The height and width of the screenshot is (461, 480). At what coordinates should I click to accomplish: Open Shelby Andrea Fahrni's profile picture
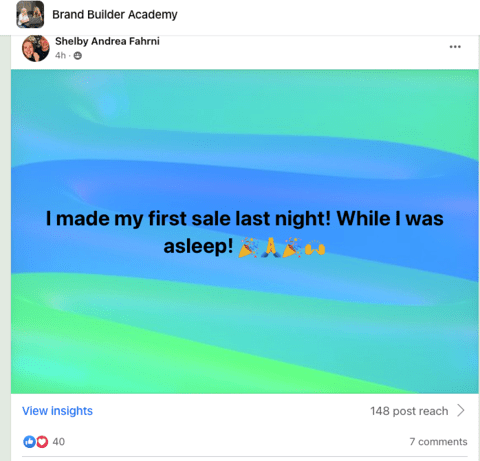tap(35, 48)
